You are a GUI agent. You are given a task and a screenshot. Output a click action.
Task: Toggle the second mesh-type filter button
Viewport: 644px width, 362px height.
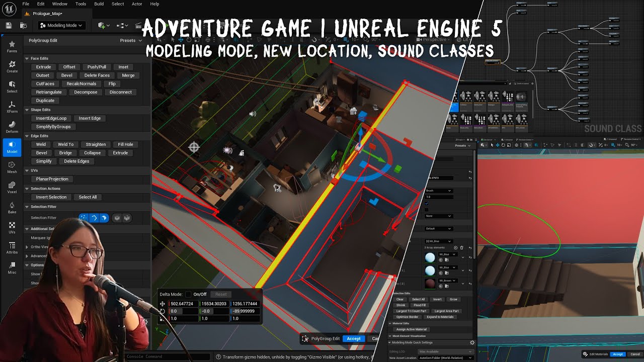coord(127,218)
